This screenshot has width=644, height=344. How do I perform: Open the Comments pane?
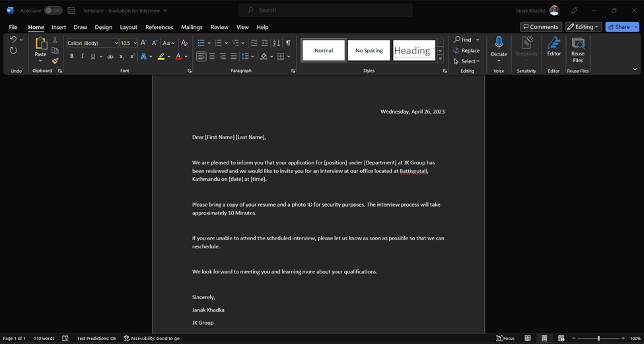541,26
